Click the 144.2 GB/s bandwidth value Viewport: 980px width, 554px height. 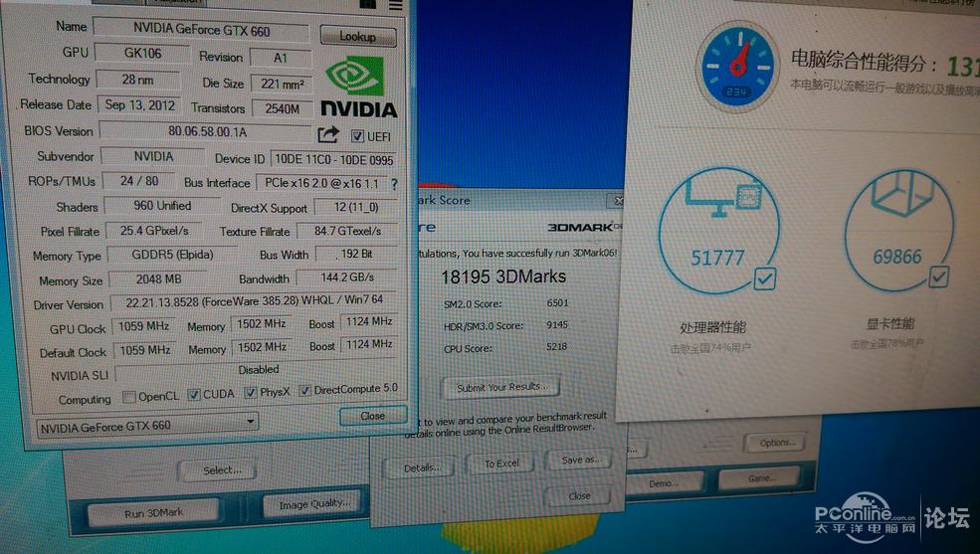[347, 277]
